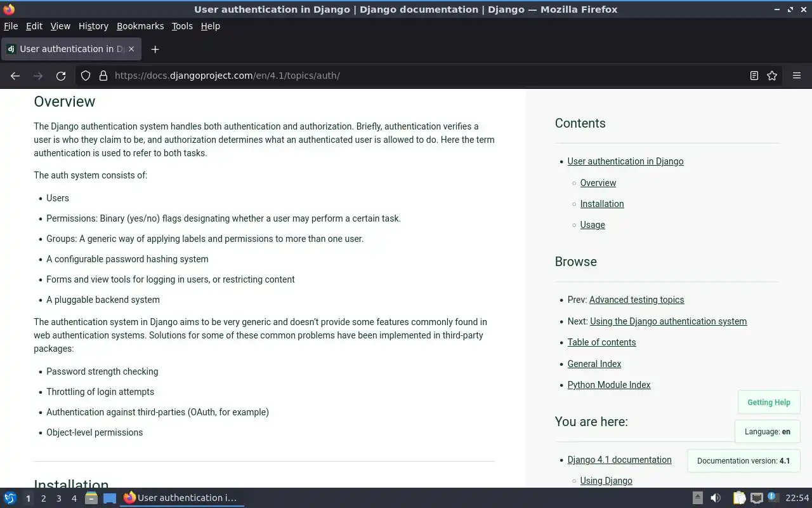Open Python Module Index link
Viewport: 812px width, 508px height.
click(x=609, y=385)
